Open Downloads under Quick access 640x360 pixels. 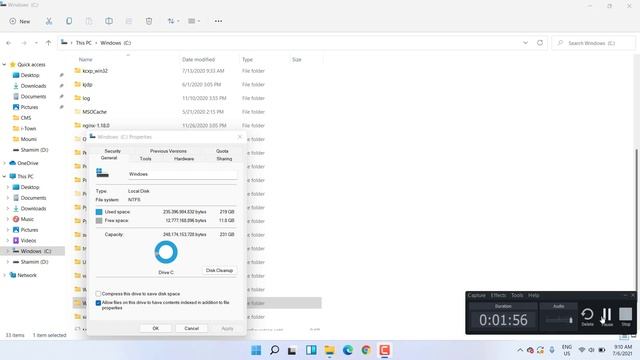(33, 86)
